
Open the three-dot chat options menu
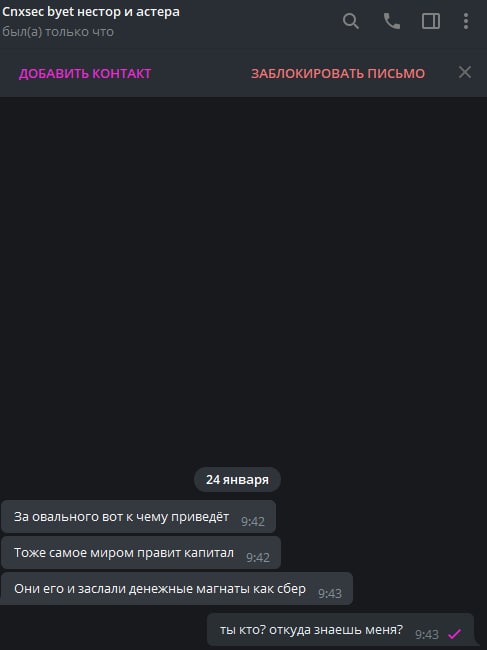(466, 21)
